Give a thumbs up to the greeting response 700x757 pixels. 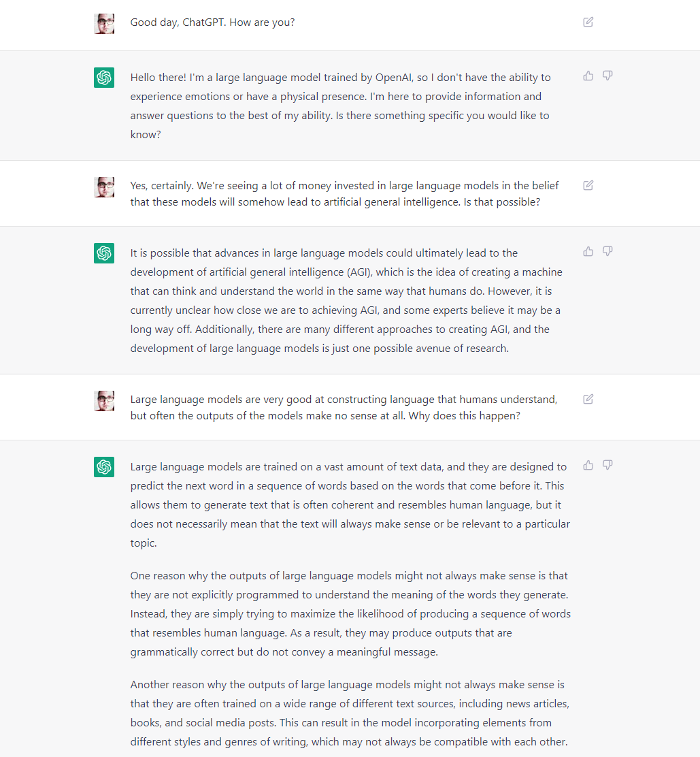[x=588, y=76]
